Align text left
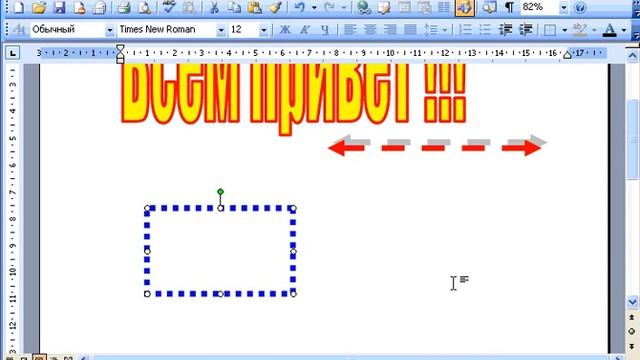640x360 pixels. (x=350, y=29)
